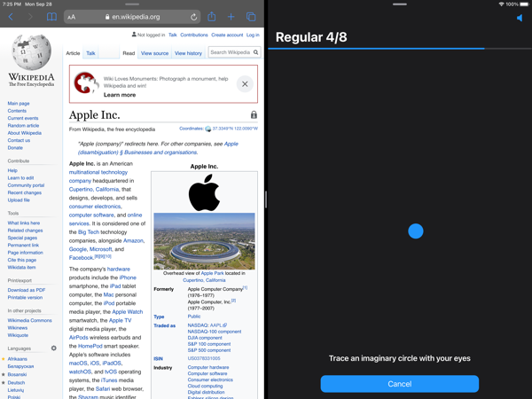Mute sound with the speaker icon
The height and width of the screenshot is (399, 532).
[520, 18]
